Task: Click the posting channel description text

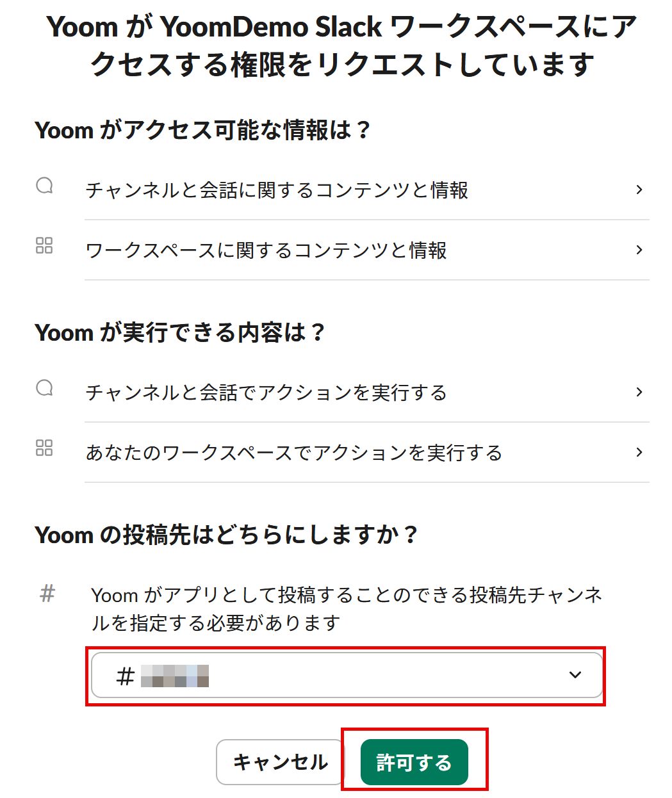Action: [346, 608]
